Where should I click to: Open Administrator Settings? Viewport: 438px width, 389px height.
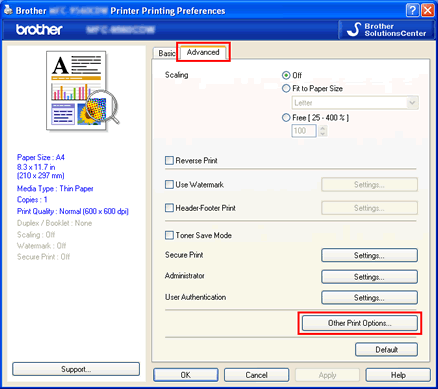click(x=369, y=277)
